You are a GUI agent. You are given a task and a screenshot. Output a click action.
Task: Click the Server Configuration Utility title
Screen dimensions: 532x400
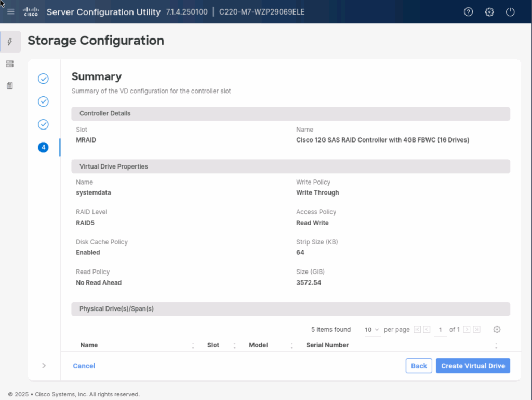point(103,12)
